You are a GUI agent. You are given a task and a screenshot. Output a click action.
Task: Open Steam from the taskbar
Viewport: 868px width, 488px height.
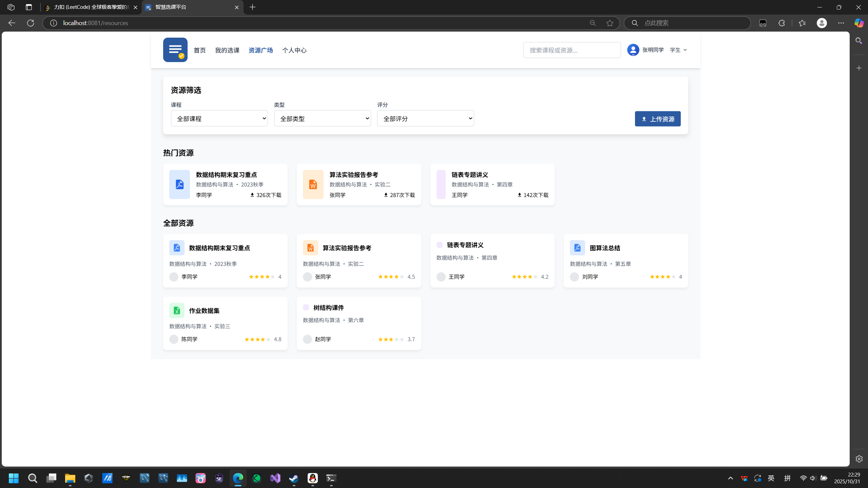(x=294, y=478)
